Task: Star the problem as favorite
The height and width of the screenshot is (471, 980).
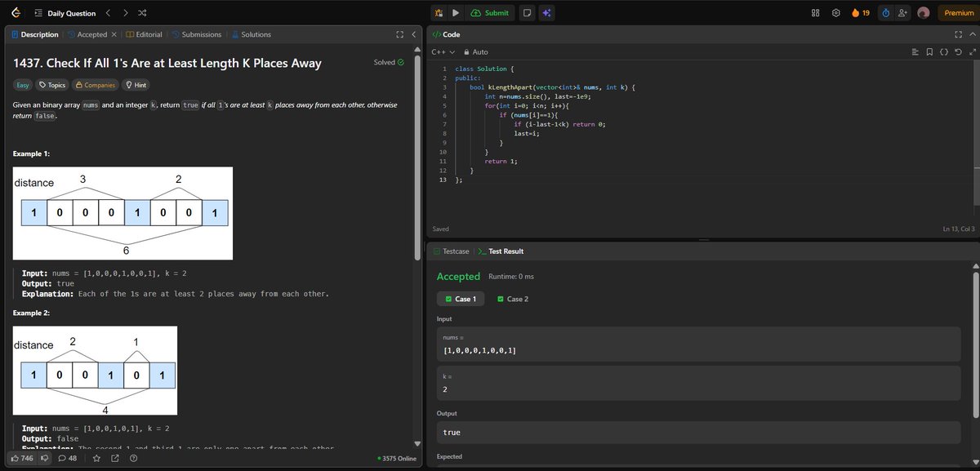Action: pyautogui.click(x=96, y=458)
